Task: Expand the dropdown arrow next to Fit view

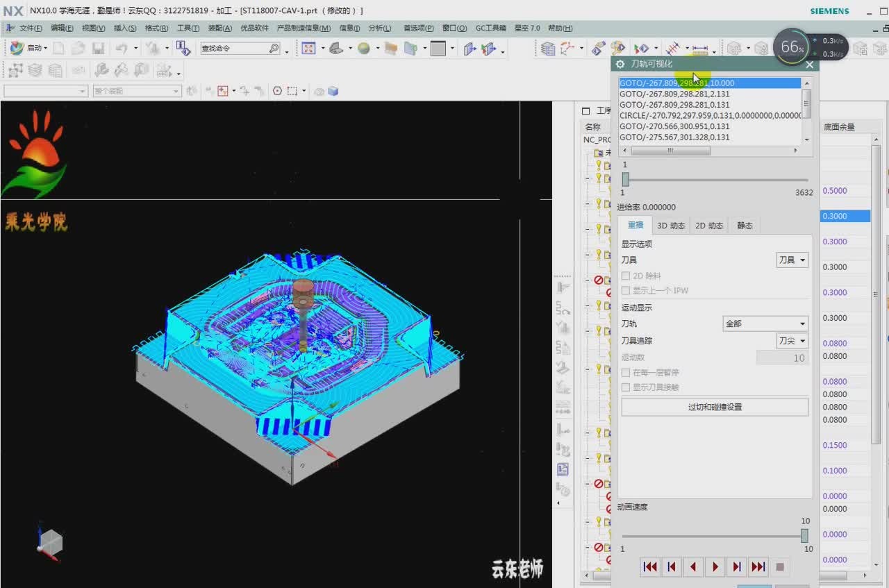Action: 323,49
